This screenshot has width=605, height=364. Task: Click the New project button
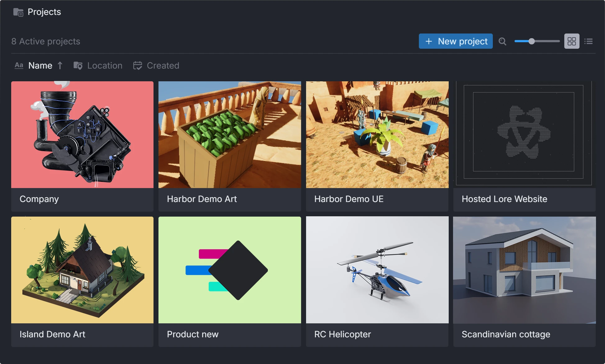pos(456,41)
